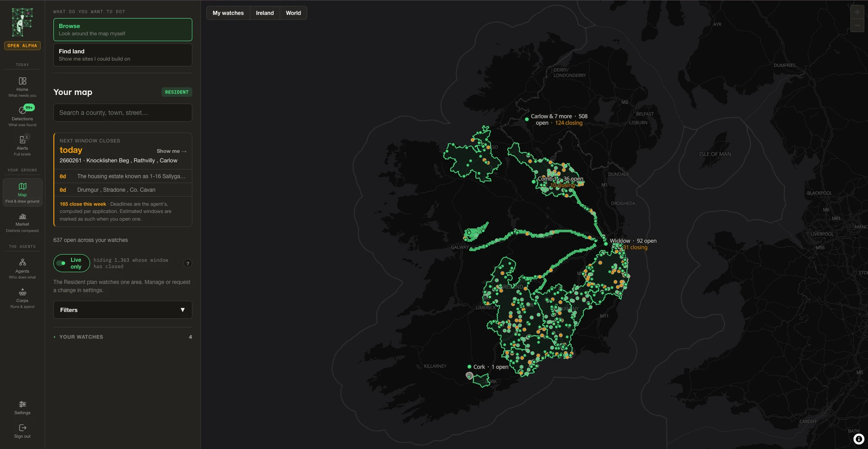Switch to the My watches tab
Image resolution: width=868 pixels, height=449 pixels.
[228, 13]
